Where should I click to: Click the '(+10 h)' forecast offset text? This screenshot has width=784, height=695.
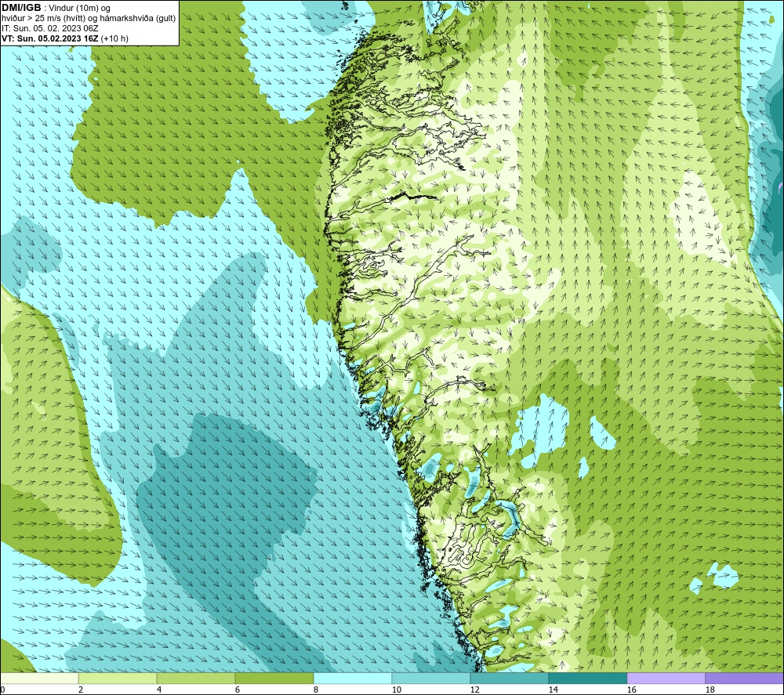(114, 38)
